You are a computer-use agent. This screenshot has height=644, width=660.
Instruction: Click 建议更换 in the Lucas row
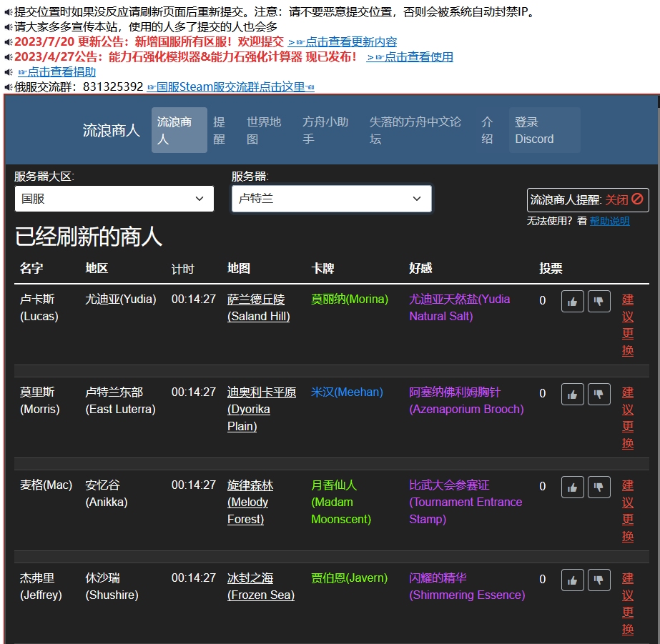click(628, 325)
